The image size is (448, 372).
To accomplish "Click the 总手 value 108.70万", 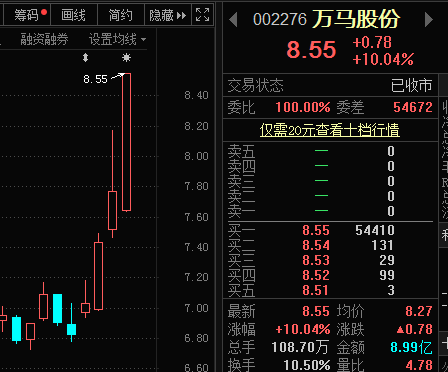I will (x=300, y=347).
